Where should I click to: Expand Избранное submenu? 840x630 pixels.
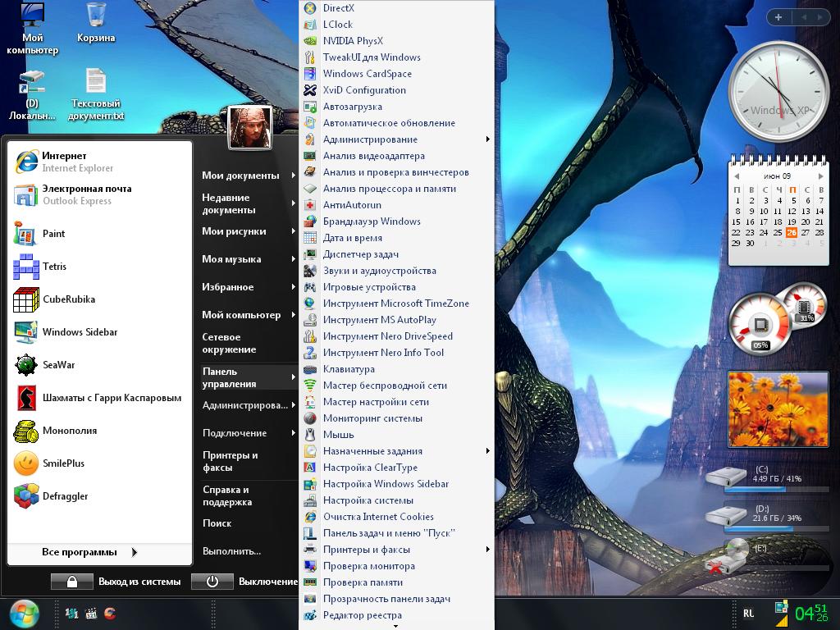click(248, 287)
